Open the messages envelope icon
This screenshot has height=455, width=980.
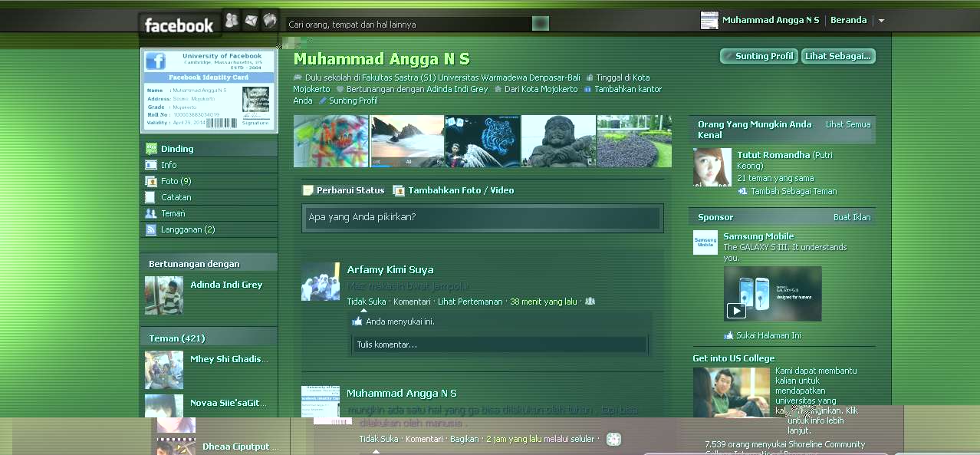[x=251, y=21]
